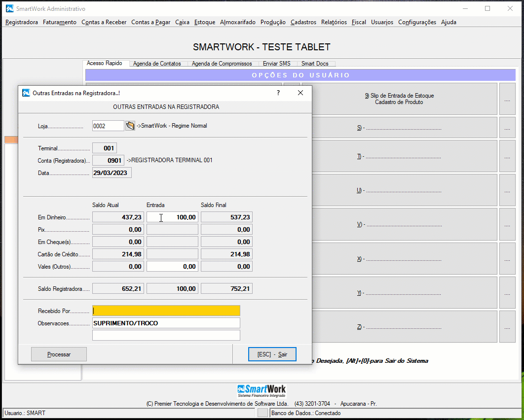This screenshot has width=524, height=420.
Task: Click the Loja code field 0002
Action: pos(108,126)
